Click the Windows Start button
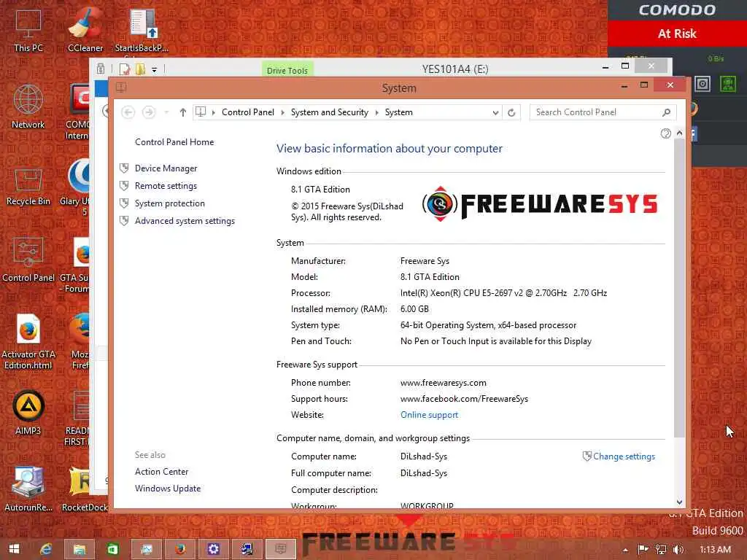Image resolution: width=747 pixels, height=560 pixels. (x=15, y=549)
